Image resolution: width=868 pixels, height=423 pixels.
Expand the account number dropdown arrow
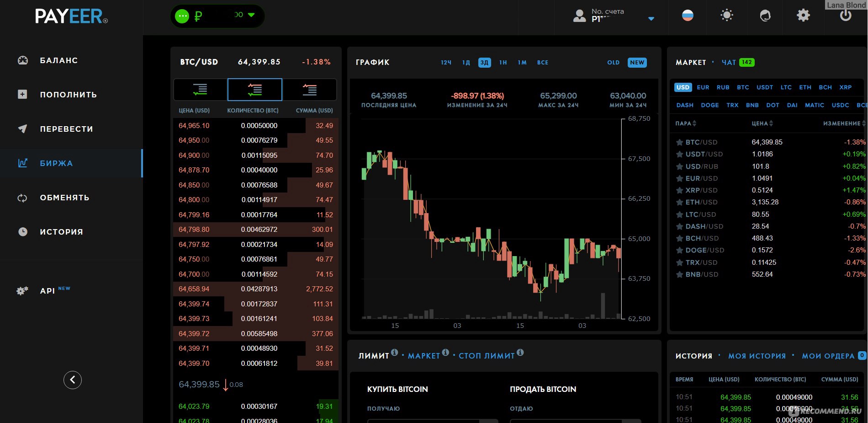[651, 19]
